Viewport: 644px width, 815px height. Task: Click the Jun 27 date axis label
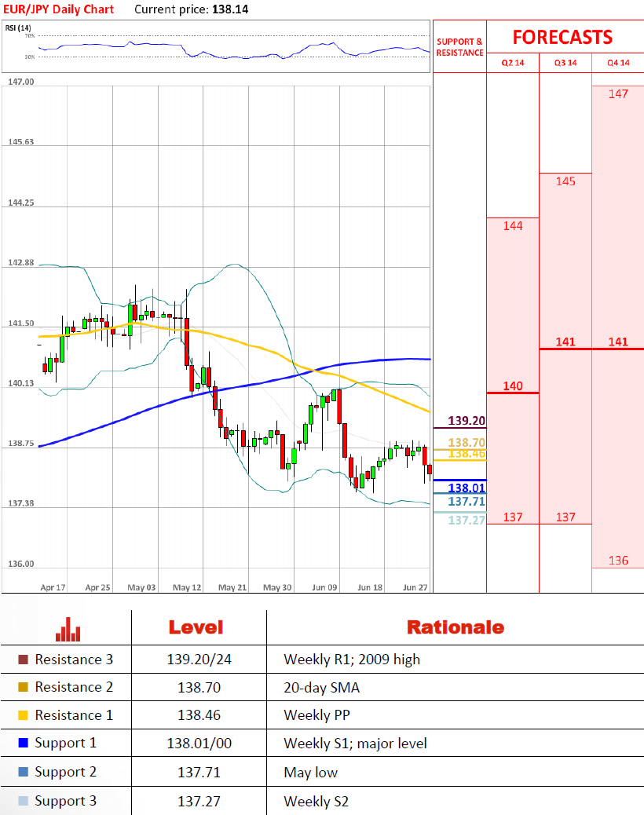[415, 587]
